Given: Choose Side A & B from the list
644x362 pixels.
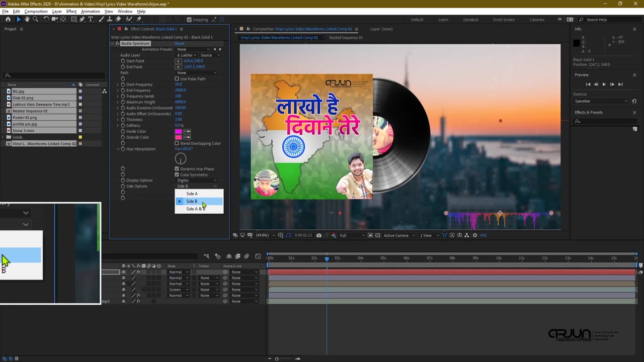Looking at the screenshot, I should (x=199, y=209).
